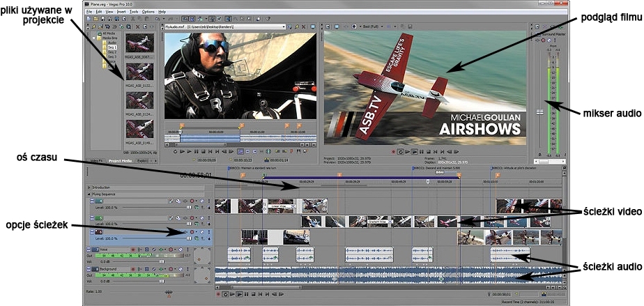This screenshot has height=306, width=644.
Task: Solo the Background audio track
Action: (x=187, y=269)
